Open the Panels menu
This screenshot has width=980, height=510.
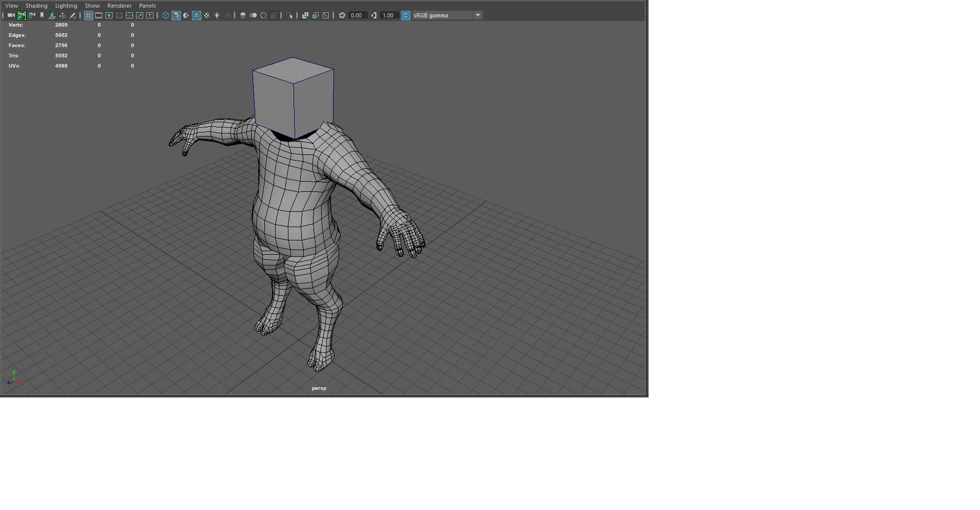click(x=147, y=6)
